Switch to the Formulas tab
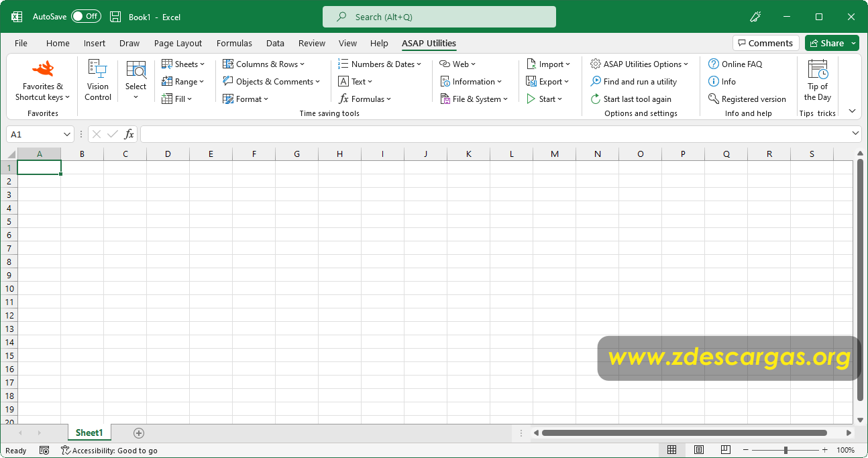Screen dimensions: 868x458 pos(234,44)
